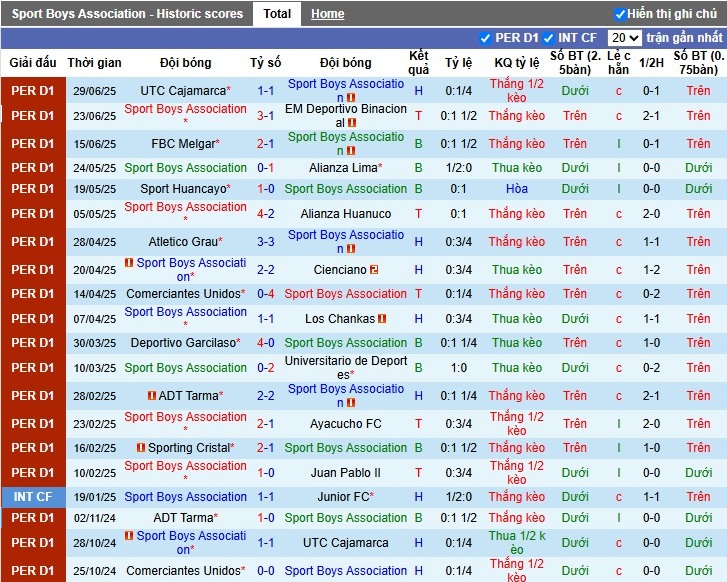Click the red card icon before ADT Tarma 28/02/25
Screen dimensions: 727x582
[x=152, y=396]
